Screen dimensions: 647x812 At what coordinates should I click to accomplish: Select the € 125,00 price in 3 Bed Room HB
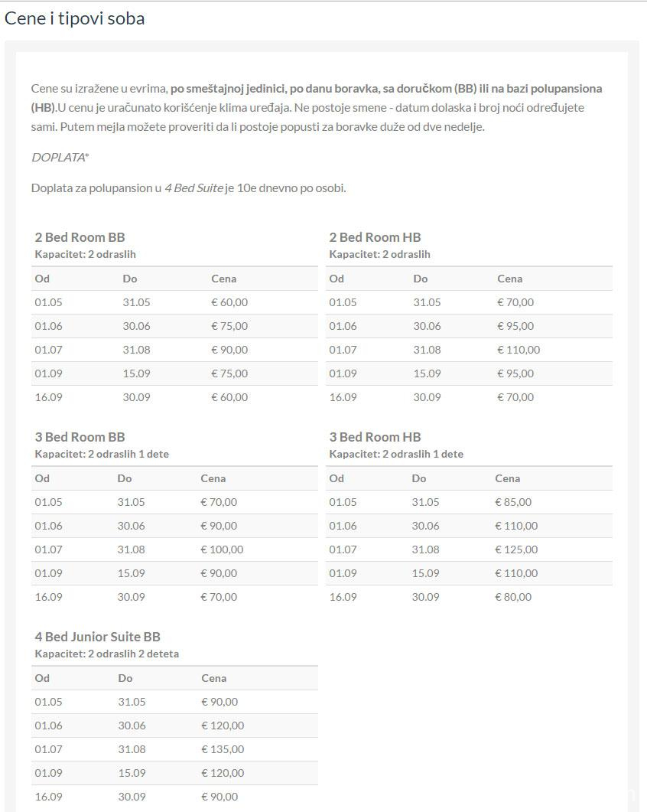(516, 549)
